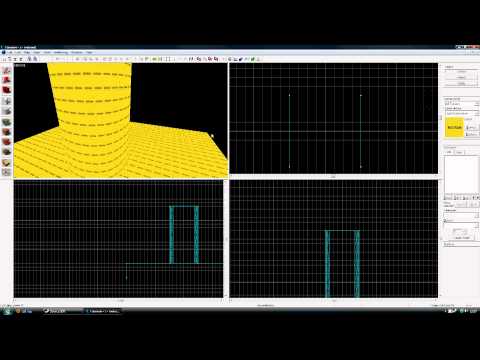Screen dimensions: 480x360
Task: Open the View menu
Action: pyautogui.click(x=36, y=52)
